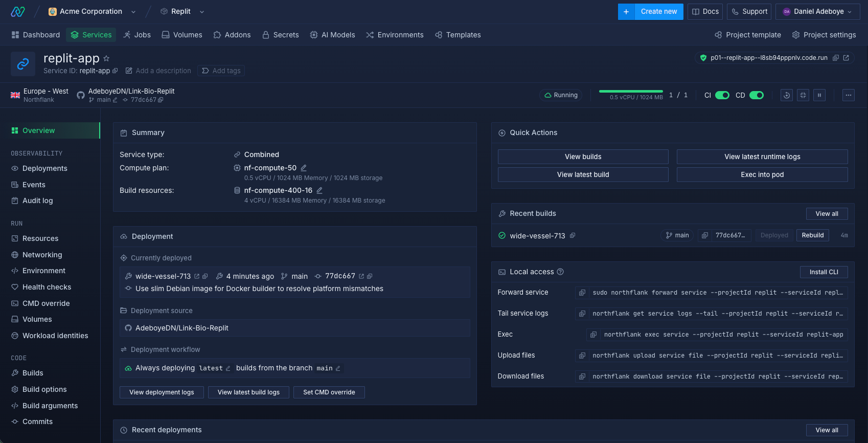Select the AI Models tab
The height and width of the screenshot is (443, 868).
[332, 35]
